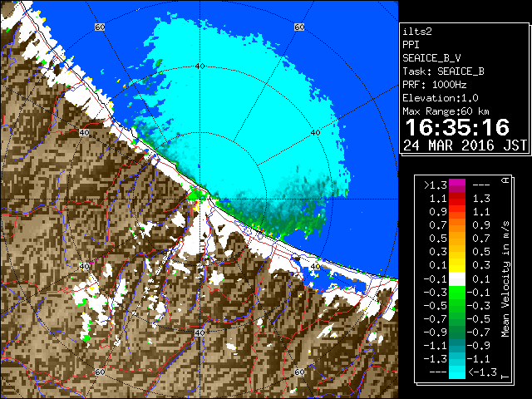Click the '<-1.3' legend value
This screenshot has height=399, width=532.
[x=482, y=372]
